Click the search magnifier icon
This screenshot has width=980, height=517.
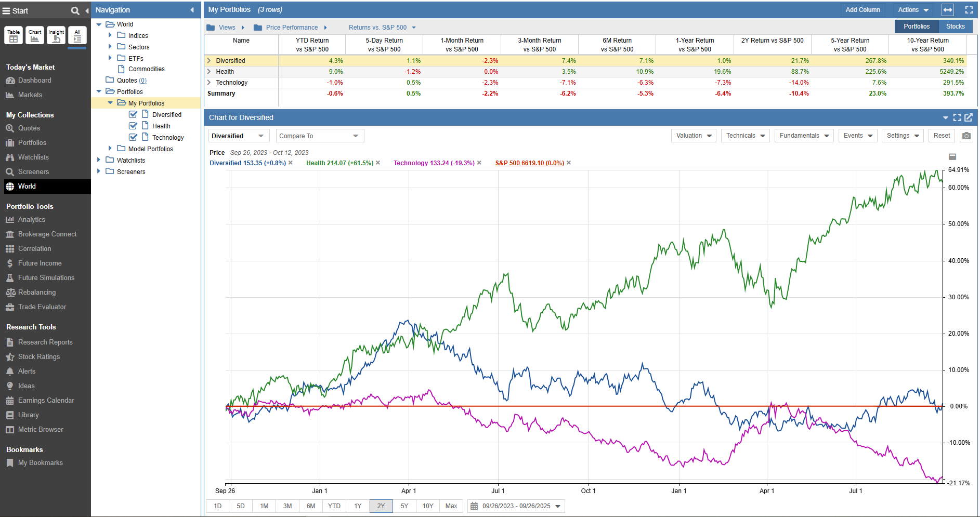click(x=75, y=11)
